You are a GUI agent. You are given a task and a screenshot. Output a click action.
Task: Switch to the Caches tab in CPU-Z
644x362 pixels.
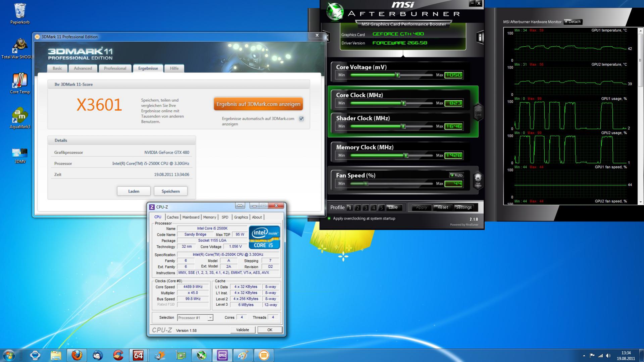172,217
